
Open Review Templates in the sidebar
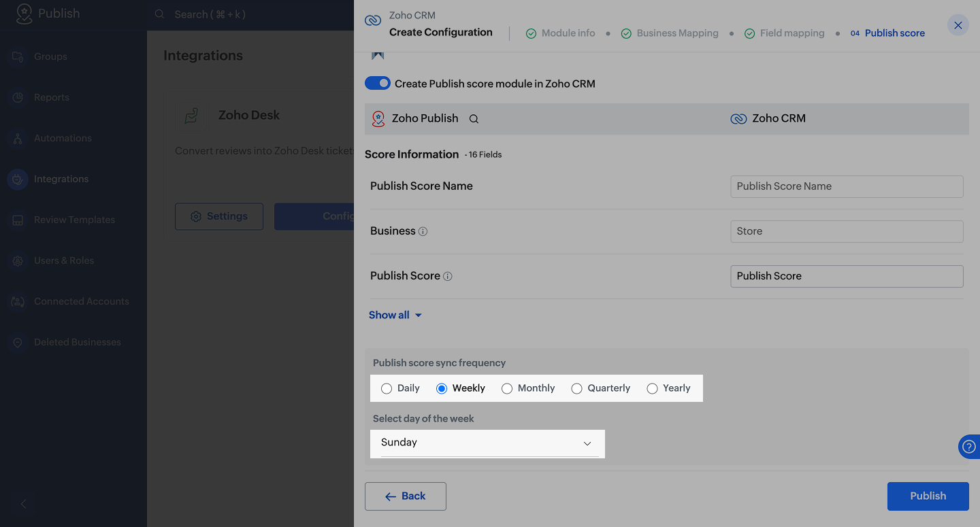tap(75, 220)
